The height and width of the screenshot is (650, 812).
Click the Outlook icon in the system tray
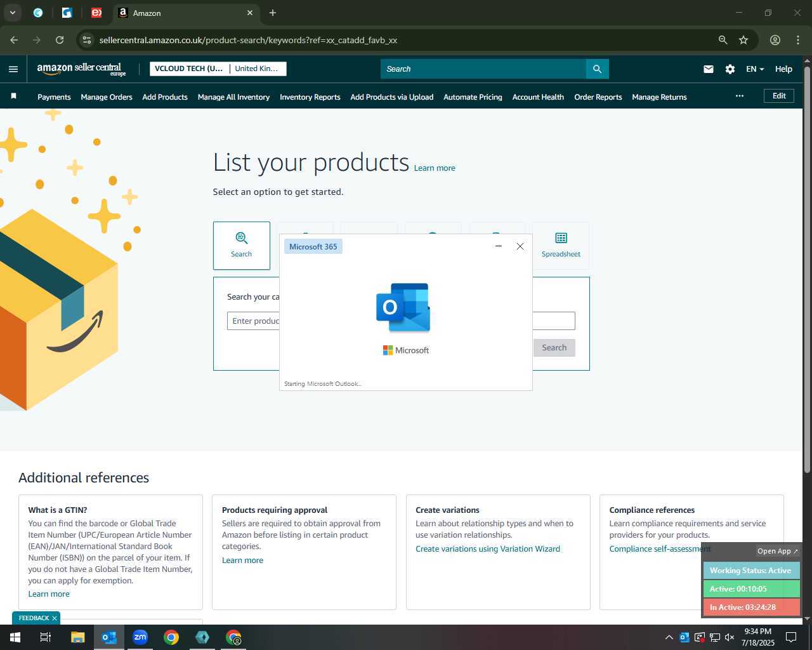684,637
